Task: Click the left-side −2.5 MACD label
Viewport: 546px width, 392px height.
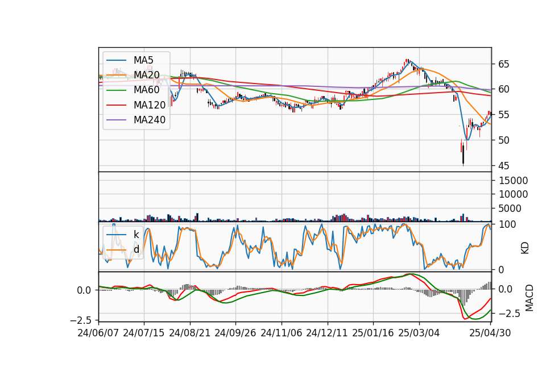Action: tap(82, 320)
